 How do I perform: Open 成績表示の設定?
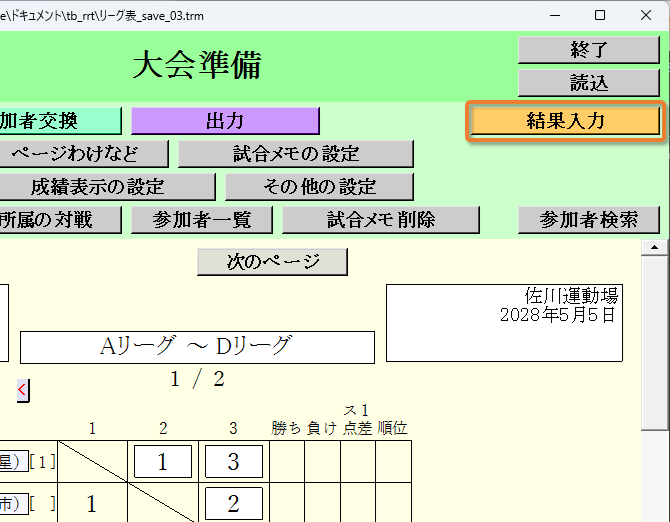[107, 187]
